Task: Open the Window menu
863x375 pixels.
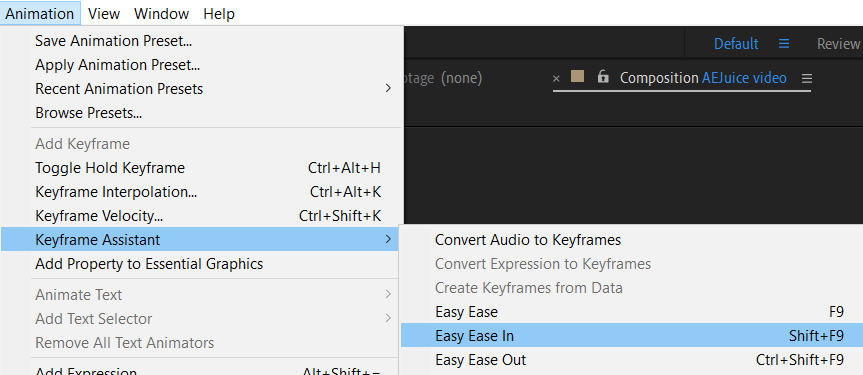Action: pos(161,13)
